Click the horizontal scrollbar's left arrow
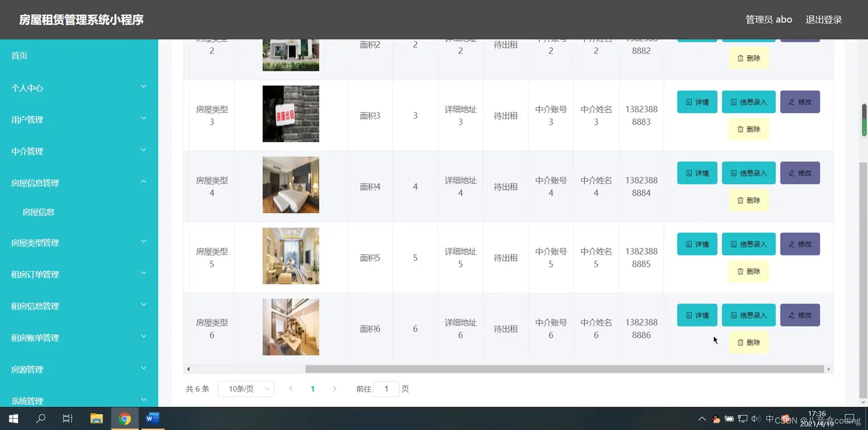The height and width of the screenshot is (430, 868). click(x=188, y=369)
